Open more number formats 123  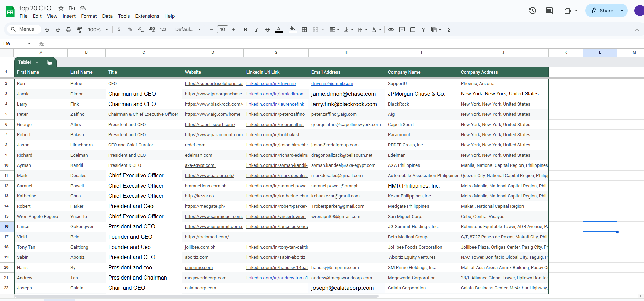coord(163,29)
